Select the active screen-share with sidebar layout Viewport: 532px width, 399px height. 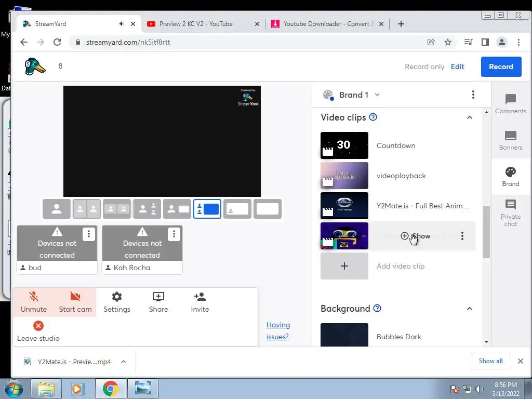[x=207, y=209]
